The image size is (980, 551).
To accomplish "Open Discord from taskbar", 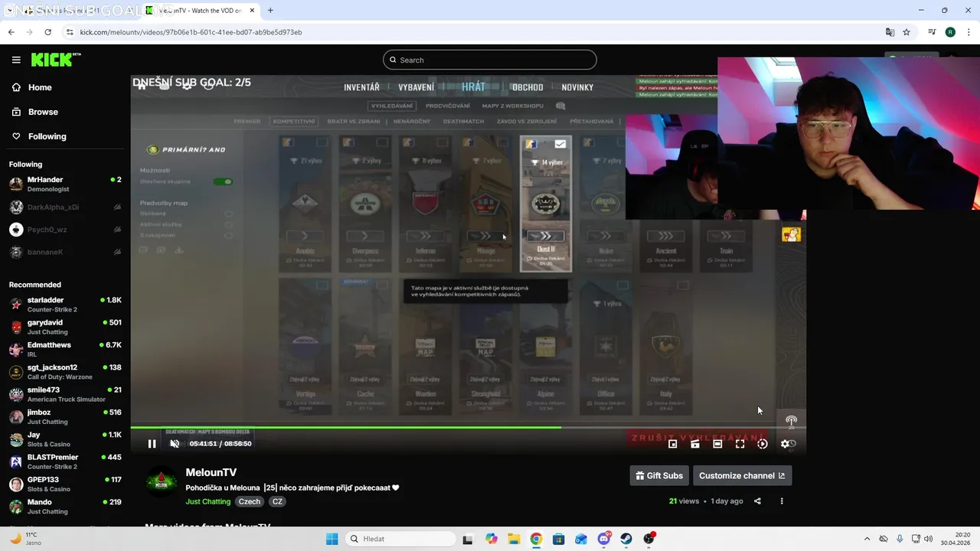I will point(604,539).
